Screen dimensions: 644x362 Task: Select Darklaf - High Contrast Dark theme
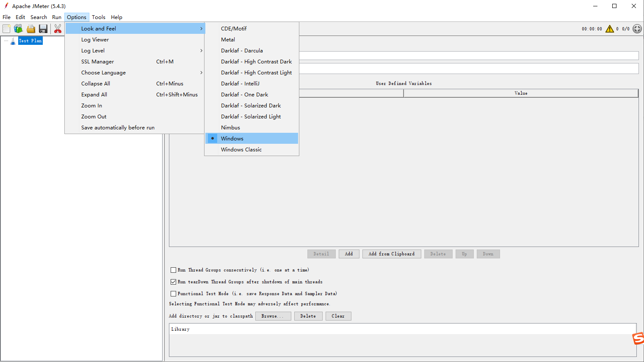[252, 61]
